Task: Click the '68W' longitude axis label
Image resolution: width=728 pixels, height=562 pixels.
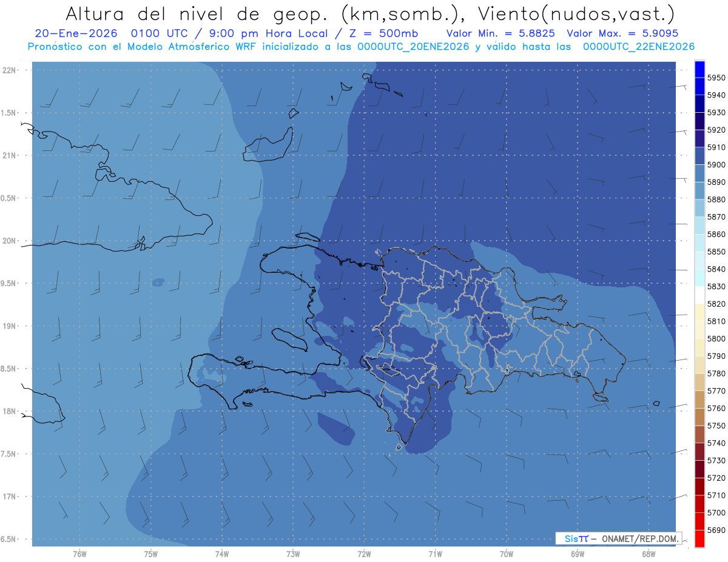Action: tap(649, 554)
